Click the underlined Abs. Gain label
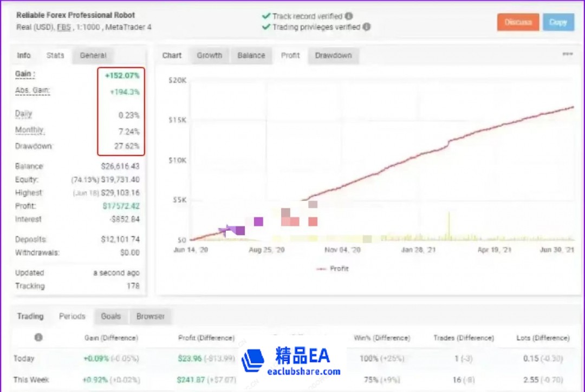This screenshot has height=392, width=585. click(32, 90)
